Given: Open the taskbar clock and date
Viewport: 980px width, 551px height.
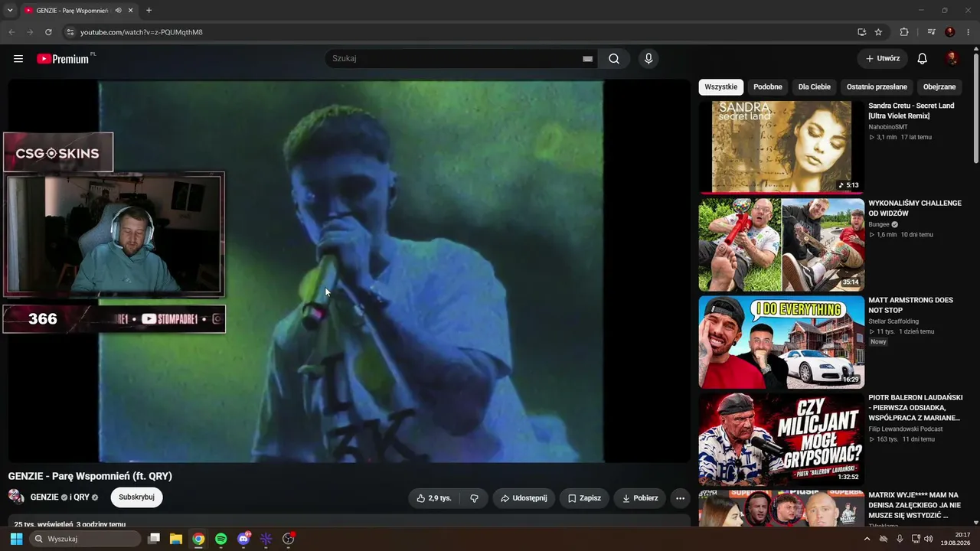Looking at the screenshot, I should click(x=957, y=539).
